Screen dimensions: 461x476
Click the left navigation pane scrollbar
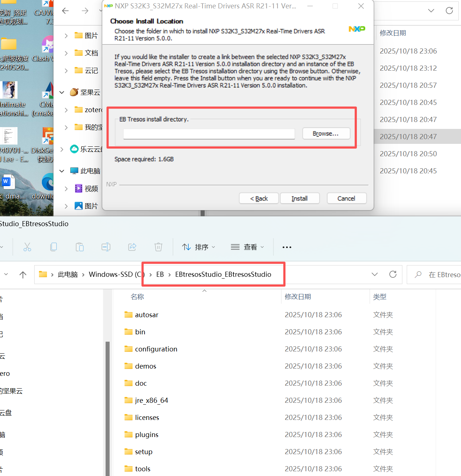pos(107,408)
